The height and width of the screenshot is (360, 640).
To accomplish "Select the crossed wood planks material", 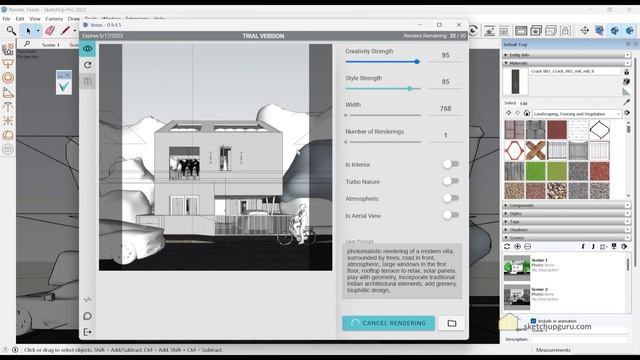I will [535, 150].
